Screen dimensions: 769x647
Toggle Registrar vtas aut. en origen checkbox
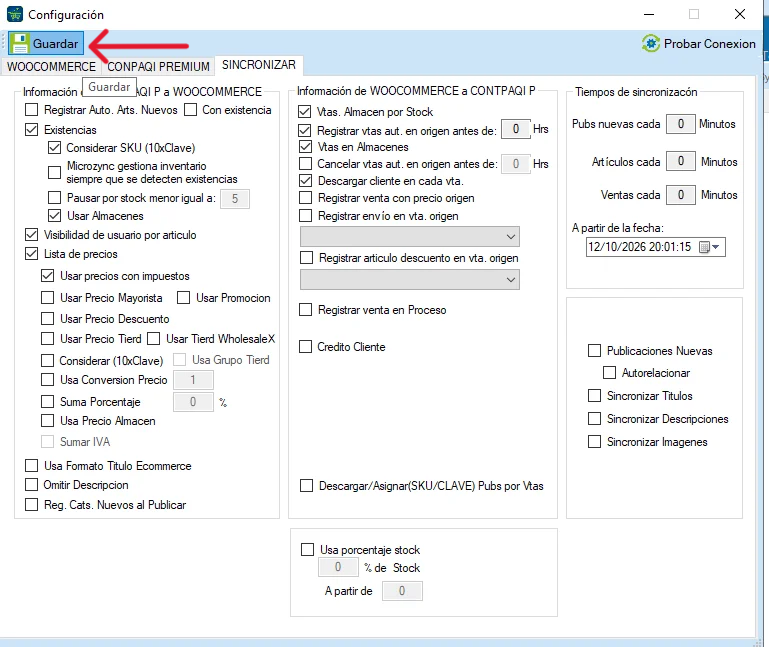point(305,130)
